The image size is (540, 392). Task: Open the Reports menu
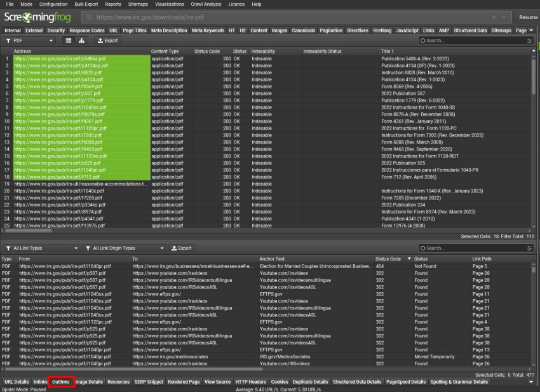(x=113, y=4)
